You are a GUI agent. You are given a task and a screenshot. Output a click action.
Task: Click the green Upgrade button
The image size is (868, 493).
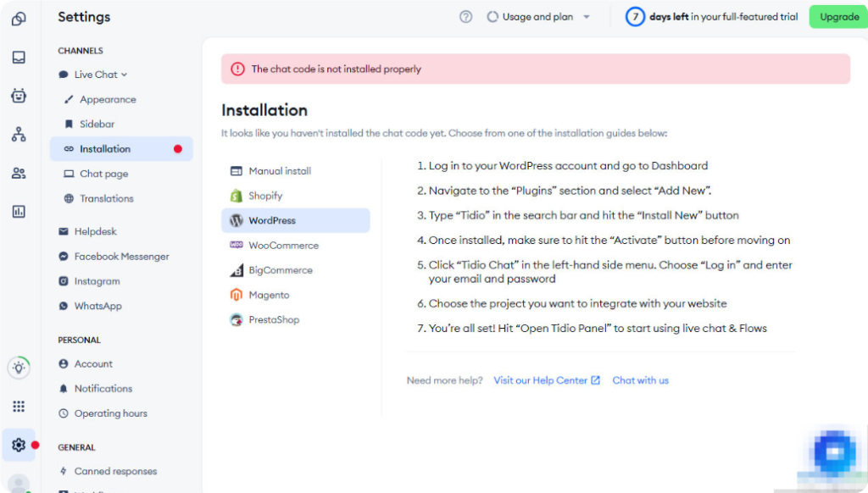tap(838, 17)
